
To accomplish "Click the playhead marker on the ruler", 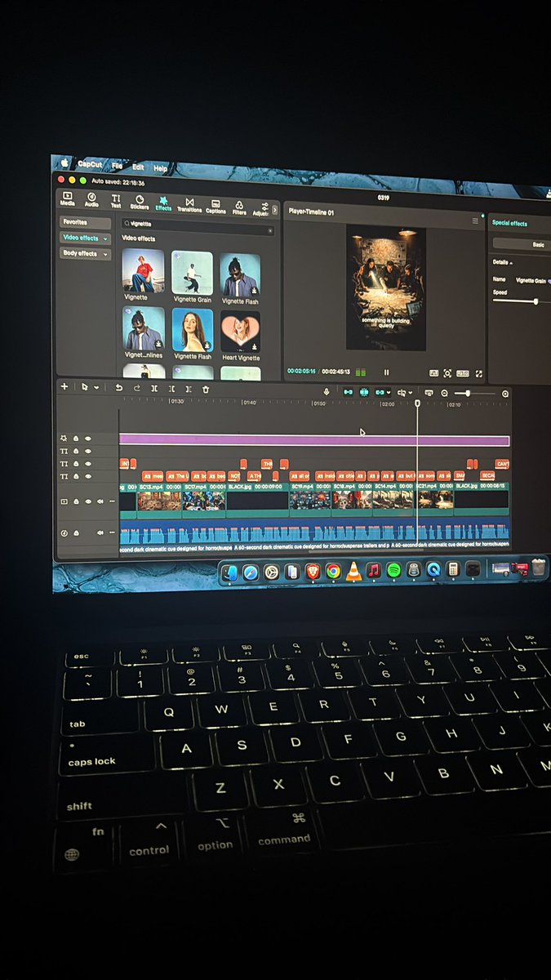I will [418, 403].
